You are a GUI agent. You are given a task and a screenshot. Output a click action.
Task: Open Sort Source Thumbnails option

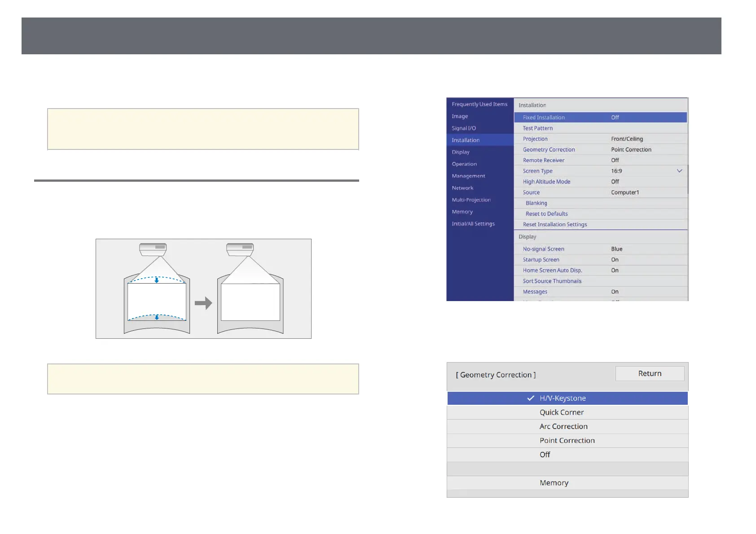[x=600, y=281]
